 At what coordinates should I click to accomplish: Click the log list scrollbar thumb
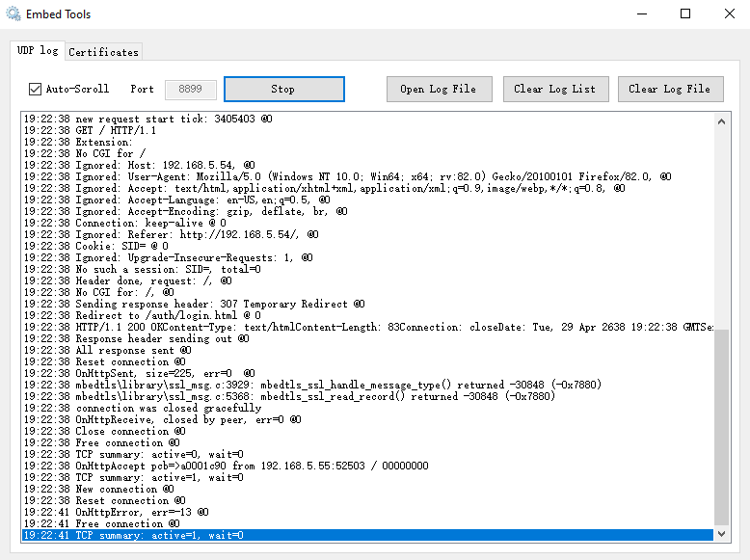click(x=721, y=427)
